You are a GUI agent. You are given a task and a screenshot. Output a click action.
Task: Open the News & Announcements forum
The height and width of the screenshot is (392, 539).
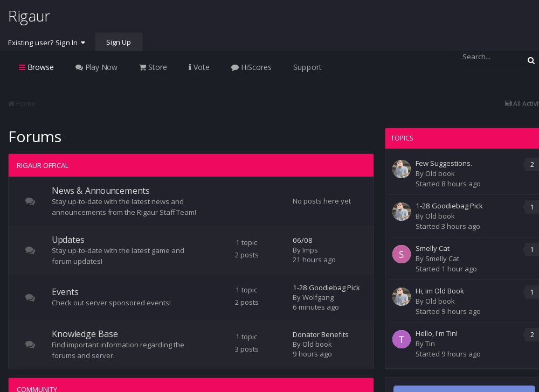(101, 191)
